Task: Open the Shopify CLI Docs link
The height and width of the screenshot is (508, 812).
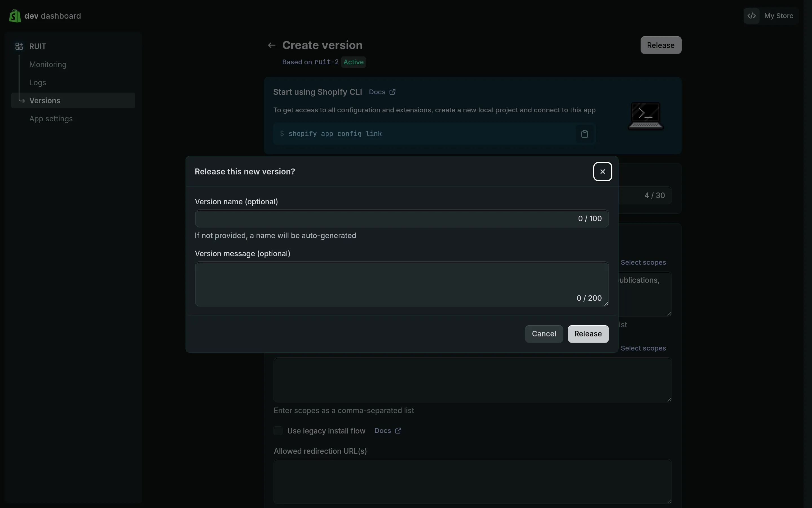Action: pos(382,92)
